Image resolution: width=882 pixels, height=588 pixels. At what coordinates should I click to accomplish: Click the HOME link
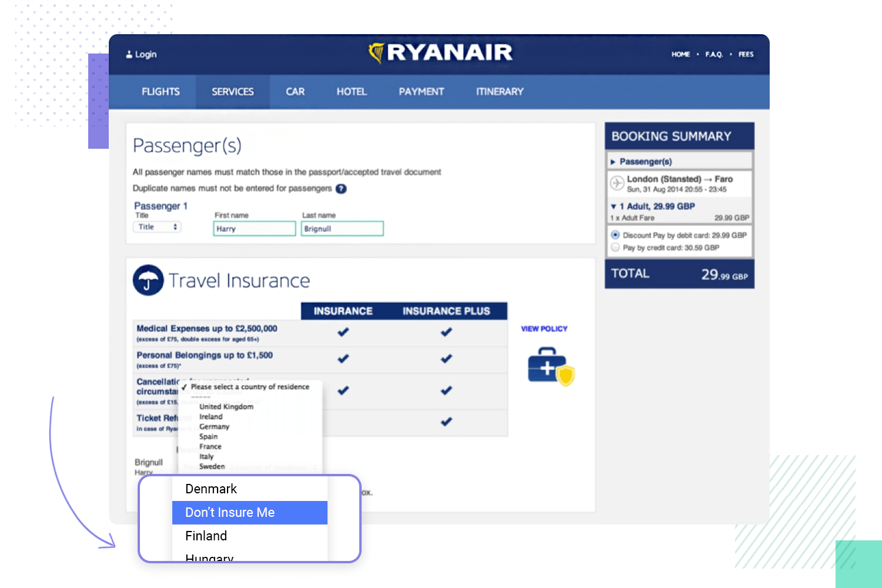click(681, 54)
